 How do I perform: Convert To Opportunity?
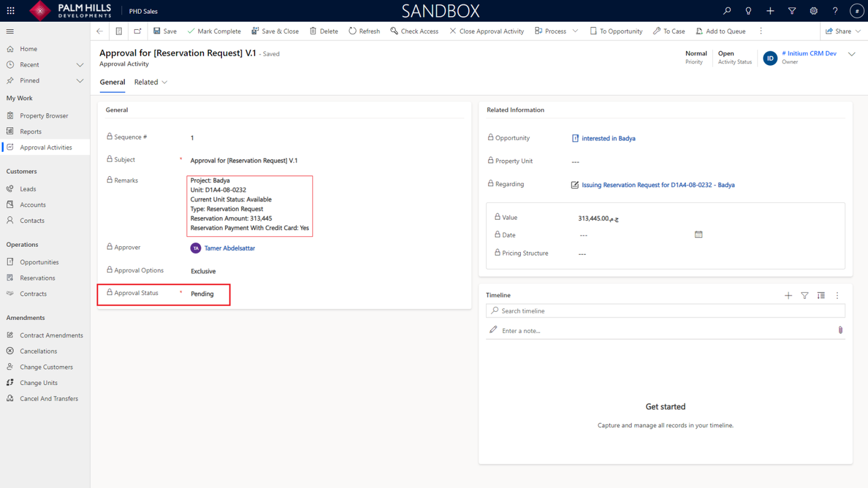[x=616, y=31]
